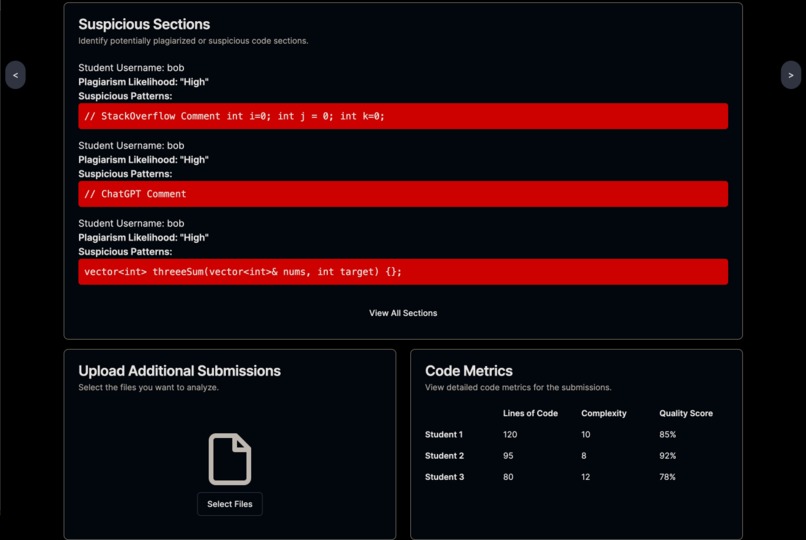806x540 pixels.
Task: Open the Select Files button
Action: pos(230,504)
